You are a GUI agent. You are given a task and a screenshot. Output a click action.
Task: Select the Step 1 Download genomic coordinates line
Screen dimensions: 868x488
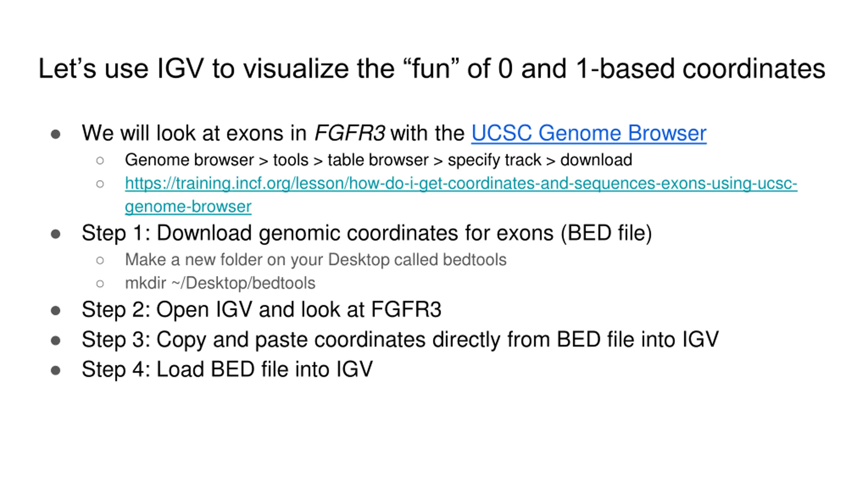click(367, 233)
